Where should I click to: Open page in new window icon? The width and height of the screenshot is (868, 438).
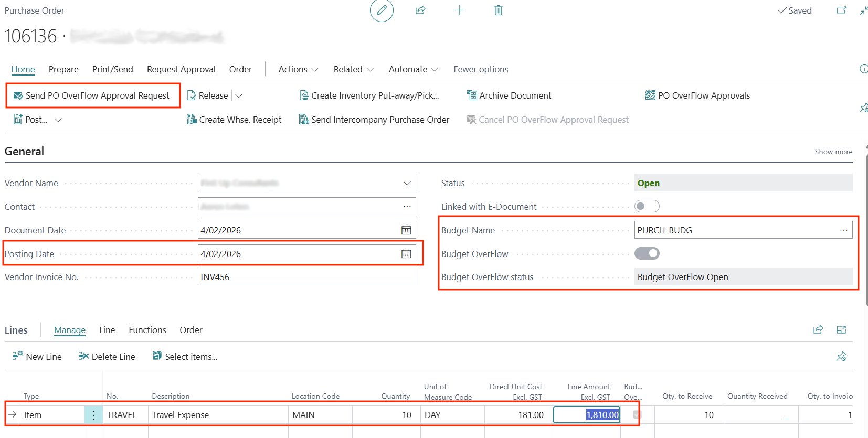[841, 10]
